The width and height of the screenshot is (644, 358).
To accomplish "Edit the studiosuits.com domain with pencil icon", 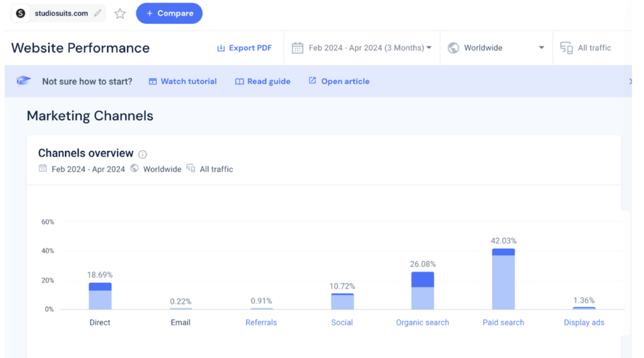I will point(97,13).
